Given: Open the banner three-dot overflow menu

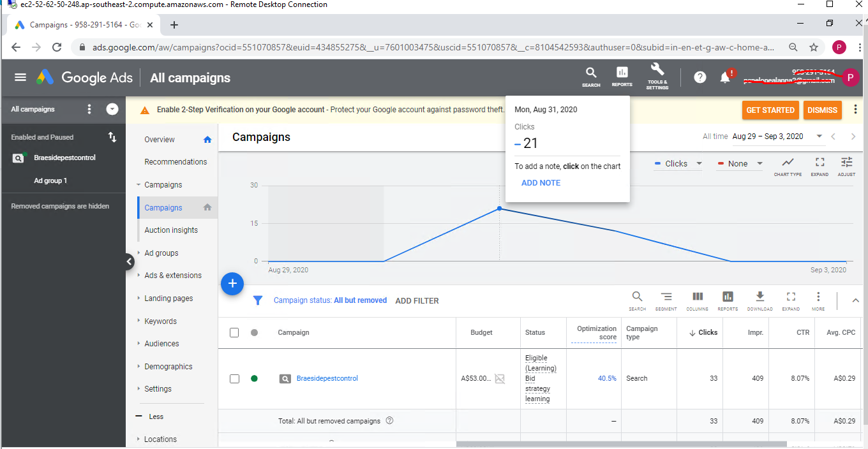Looking at the screenshot, I should [855, 110].
